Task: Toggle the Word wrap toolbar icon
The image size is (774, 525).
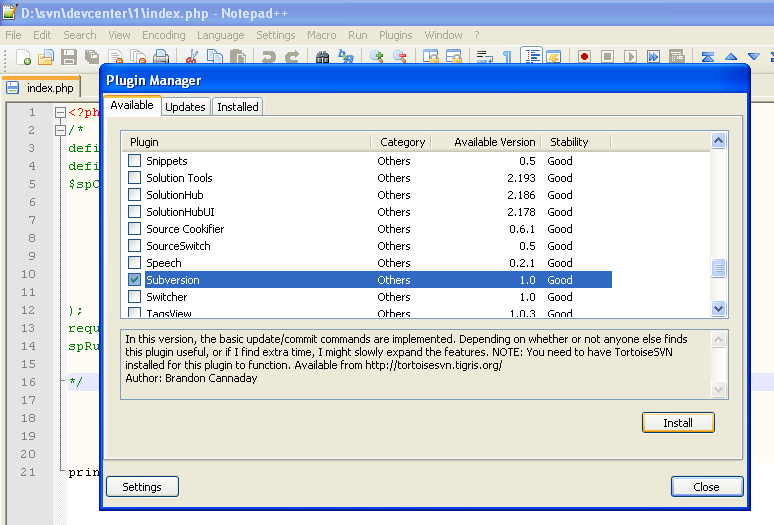Action: click(484, 57)
